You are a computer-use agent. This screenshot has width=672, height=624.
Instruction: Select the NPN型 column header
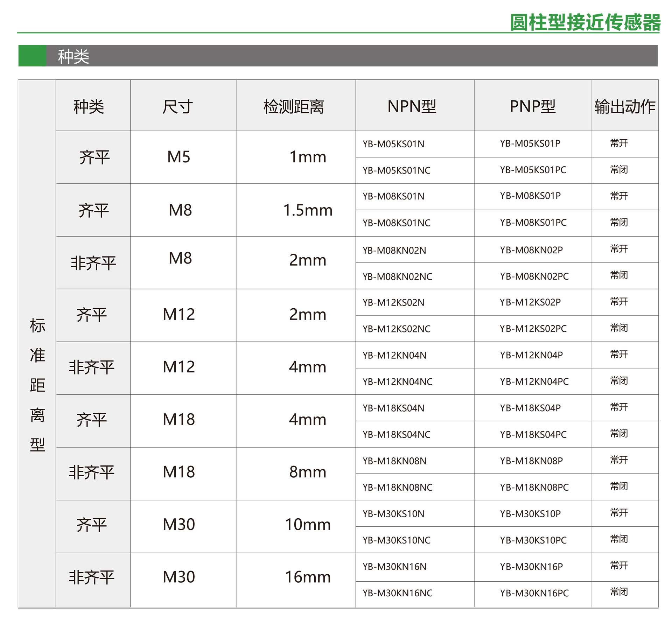pyautogui.click(x=412, y=106)
